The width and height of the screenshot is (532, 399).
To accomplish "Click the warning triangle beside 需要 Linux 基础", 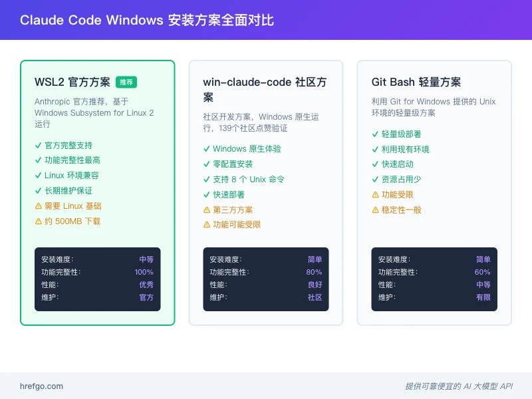I will pyautogui.click(x=39, y=206).
